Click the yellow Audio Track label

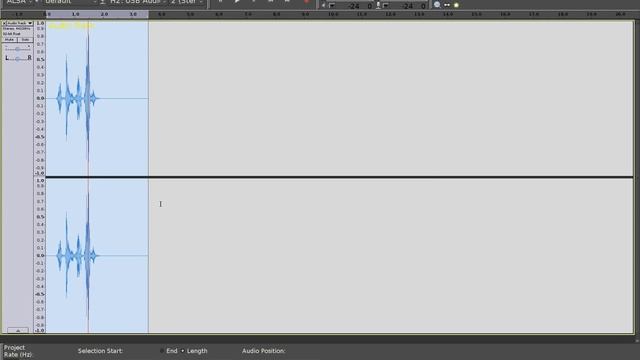pos(71,26)
